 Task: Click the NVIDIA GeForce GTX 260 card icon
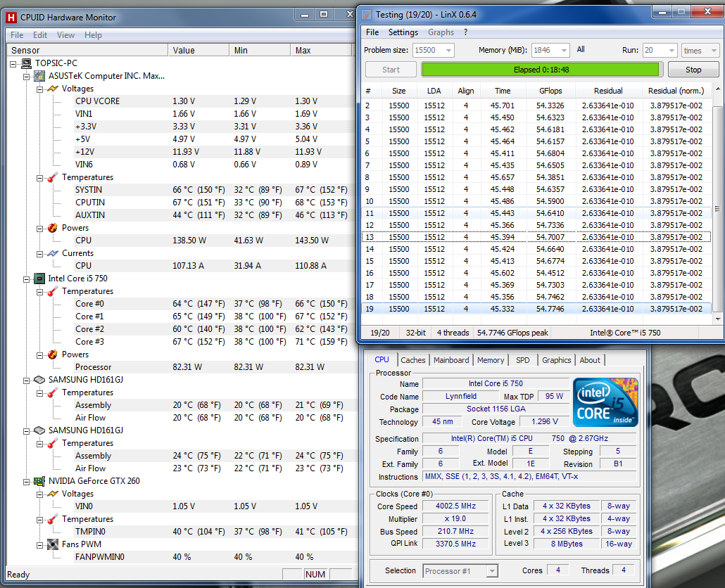(39, 481)
